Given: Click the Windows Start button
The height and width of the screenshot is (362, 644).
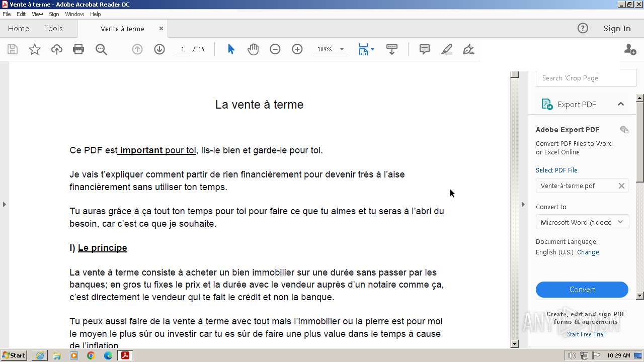Looking at the screenshot, I should click(x=14, y=355).
